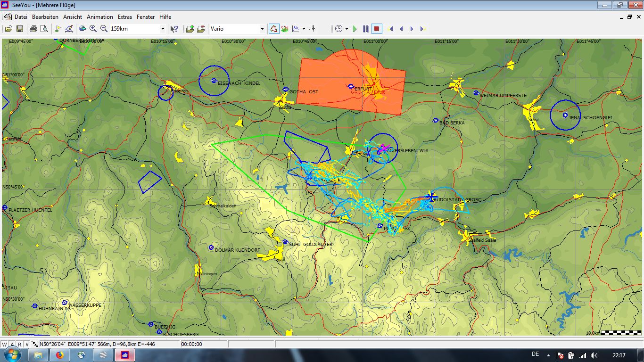Image resolution: width=644 pixels, height=362 pixels.
Task: Click the Open file folder icon
Action: (9, 29)
